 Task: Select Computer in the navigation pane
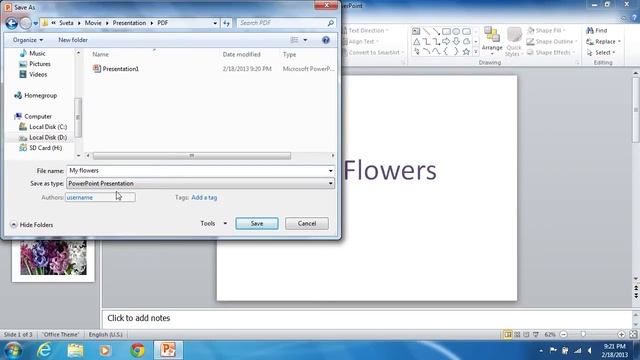point(38,116)
